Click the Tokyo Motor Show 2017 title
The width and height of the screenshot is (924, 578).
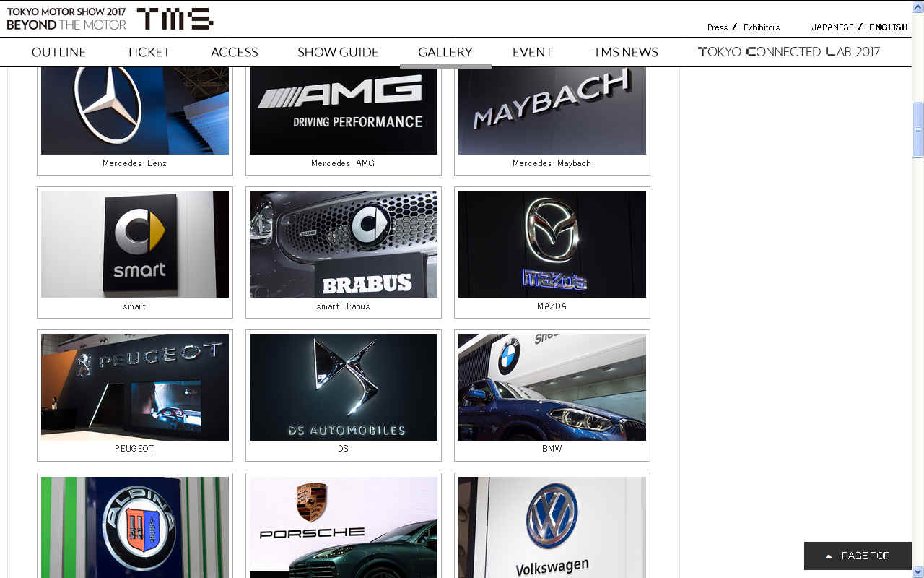[66, 19]
